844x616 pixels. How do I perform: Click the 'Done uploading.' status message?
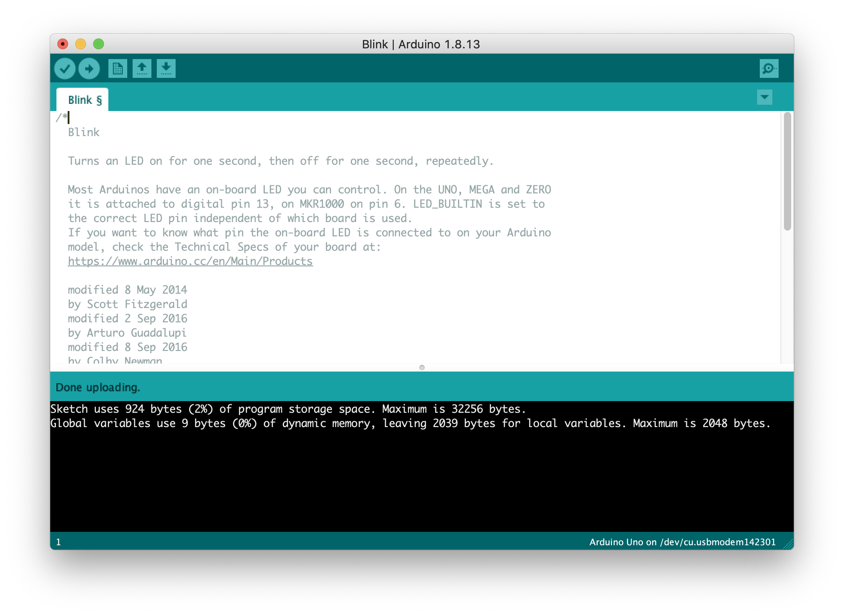tap(98, 387)
